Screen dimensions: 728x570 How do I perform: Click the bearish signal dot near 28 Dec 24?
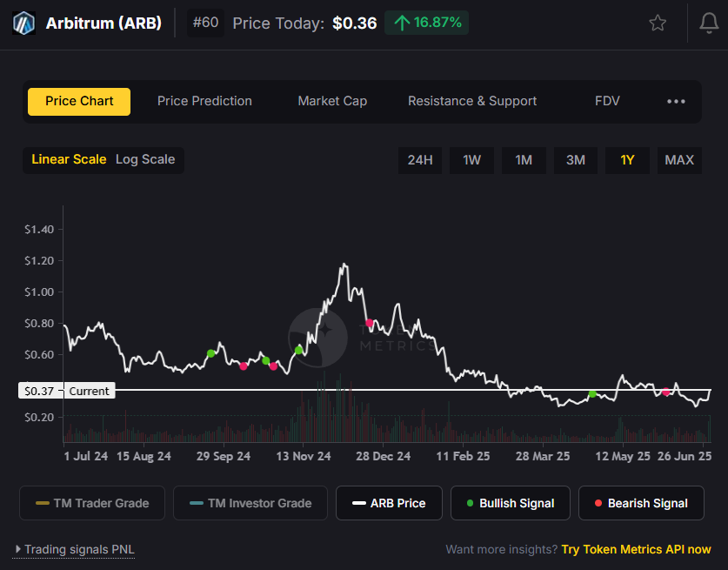[x=369, y=323]
